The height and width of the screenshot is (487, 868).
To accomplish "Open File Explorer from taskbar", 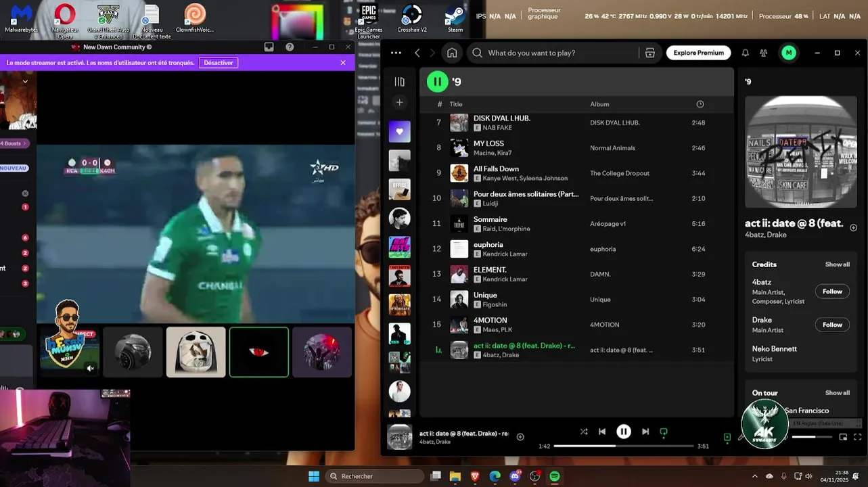I will pyautogui.click(x=455, y=476).
